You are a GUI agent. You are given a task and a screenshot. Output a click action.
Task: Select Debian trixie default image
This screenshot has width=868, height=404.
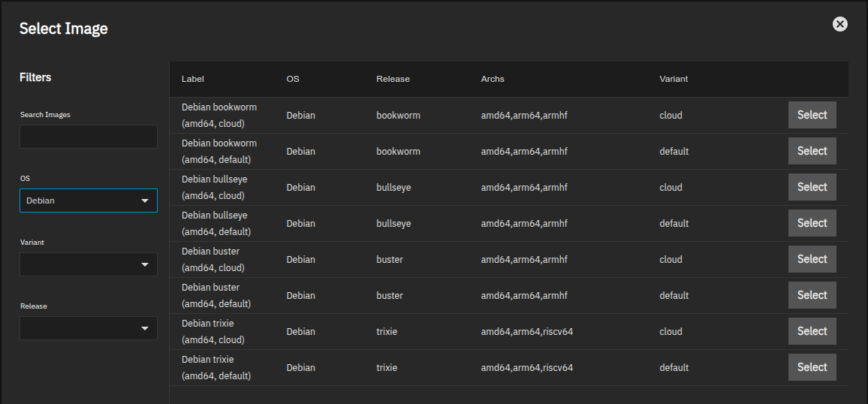tap(812, 366)
